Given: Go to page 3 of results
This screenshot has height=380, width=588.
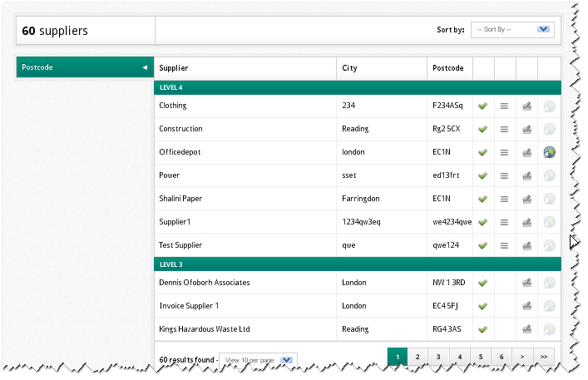Looking at the screenshot, I should click(438, 357).
